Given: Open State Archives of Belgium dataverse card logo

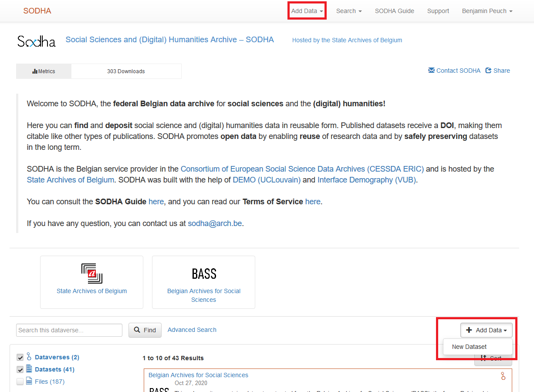Looking at the screenshot, I should coord(91,274).
